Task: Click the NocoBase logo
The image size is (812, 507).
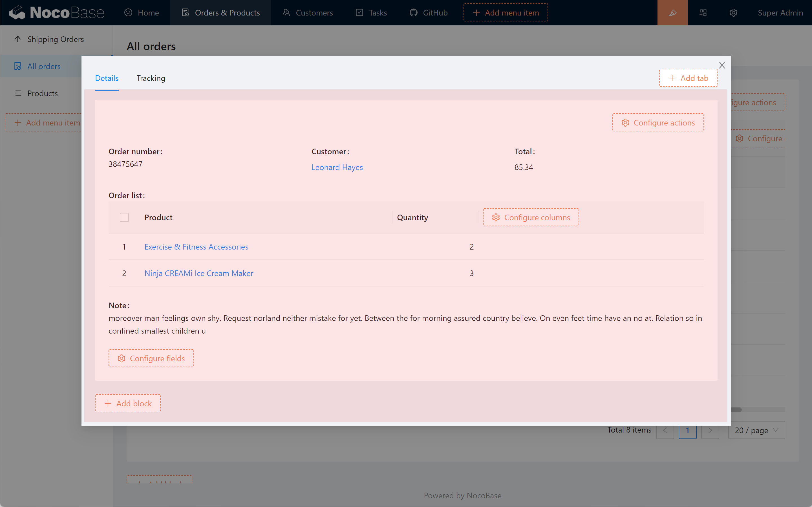Action: point(56,13)
